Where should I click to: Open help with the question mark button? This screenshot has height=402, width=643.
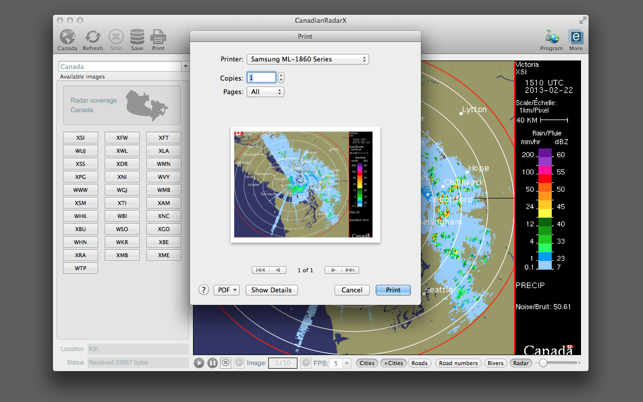point(203,290)
